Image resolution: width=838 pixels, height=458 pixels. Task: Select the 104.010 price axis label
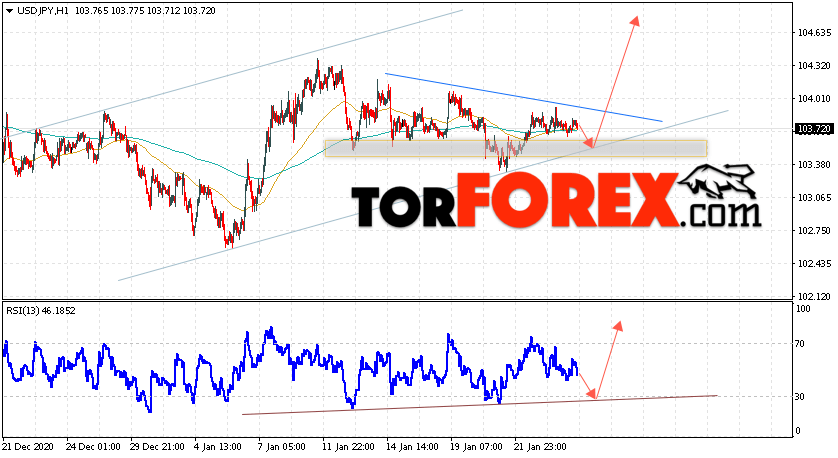click(x=813, y=98)
